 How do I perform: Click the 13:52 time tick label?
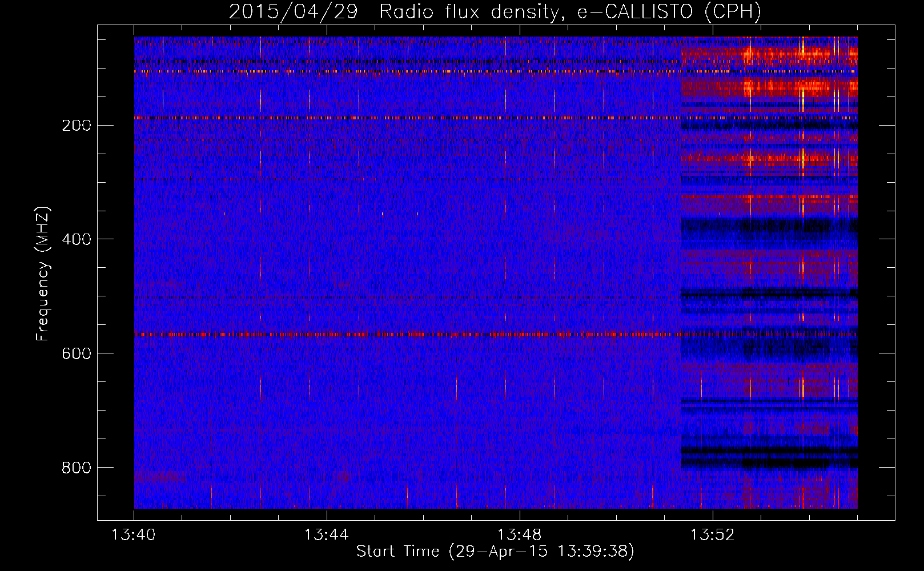712,535
